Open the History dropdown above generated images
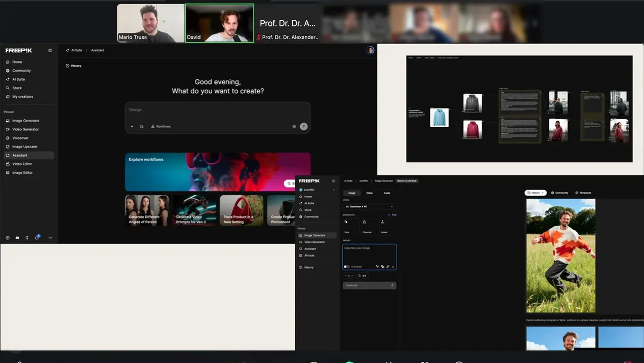This screenshot has height=363, width=644. [x=535, y=193]
